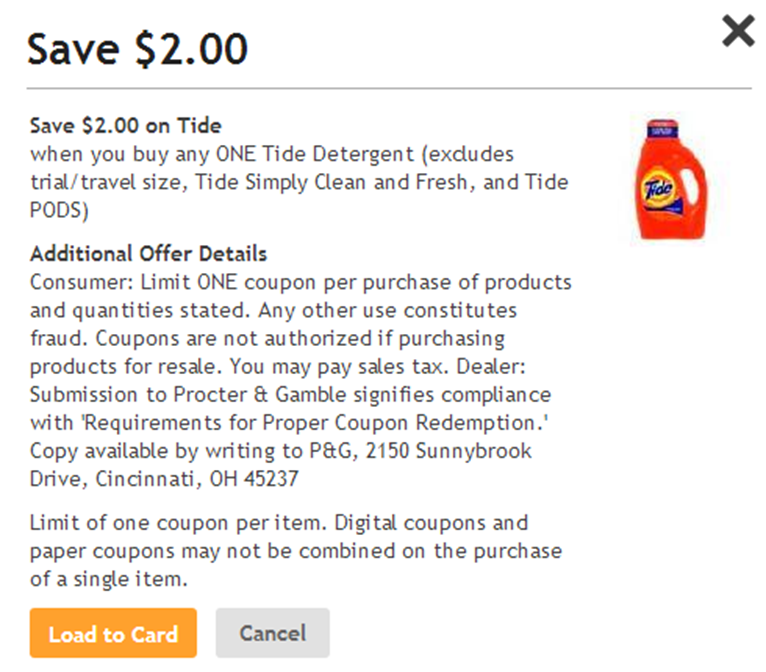Click the '2150 Sunnybrook' address text

[x=448, y=451]
